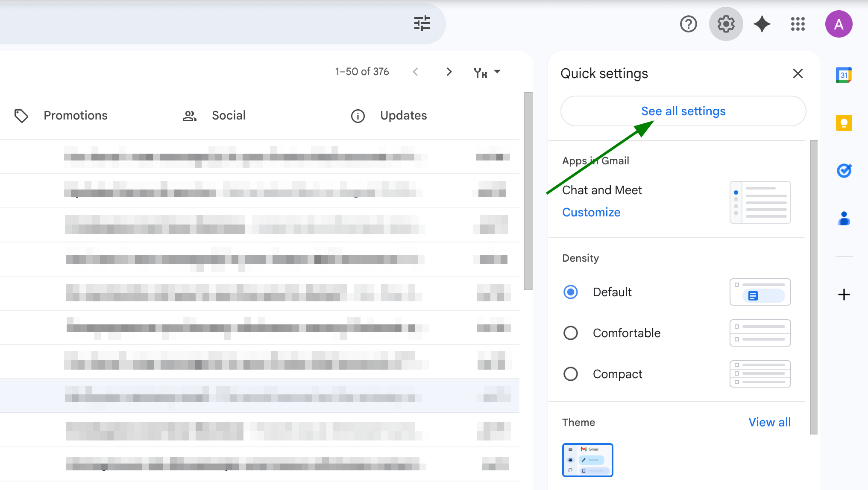Open Google Tasks from the side panel
The image size is (868, 490).
(843, 171)
